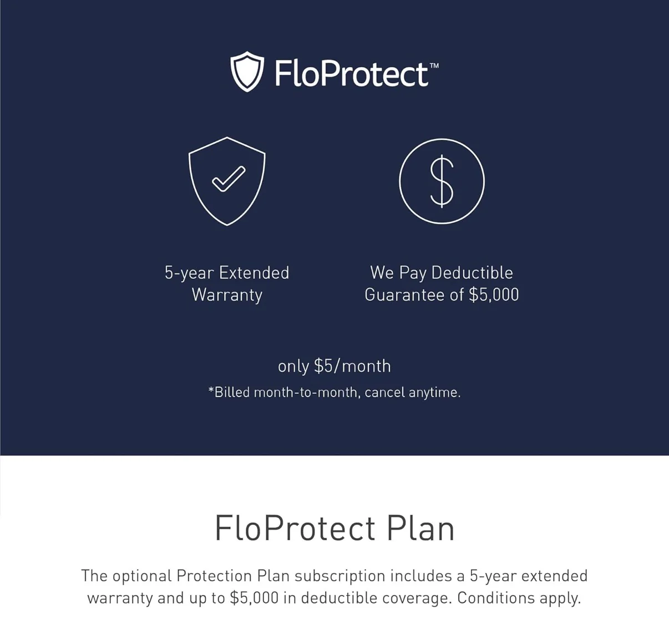Click the $5,000 guarantee amount text
The image size is (669, 644).
click(x=494, y=295)
